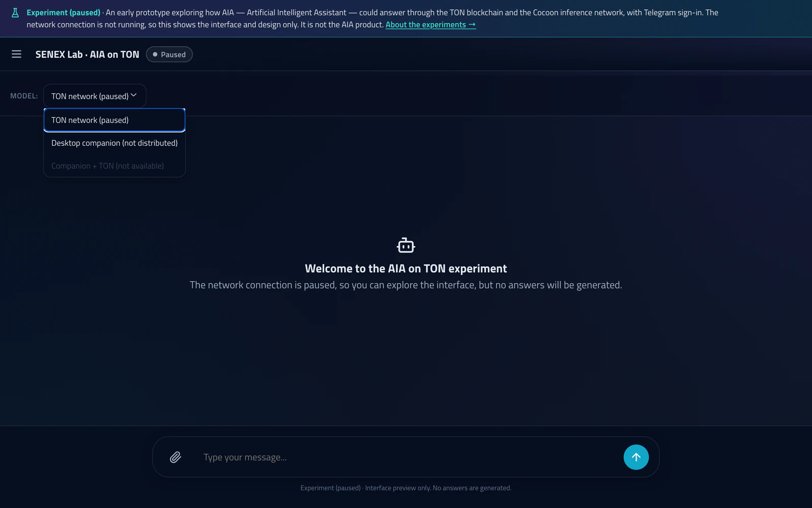Click the Welcome to the AIA heading
Viewport: 812px width, 508px height.
[x=406, y=268]
